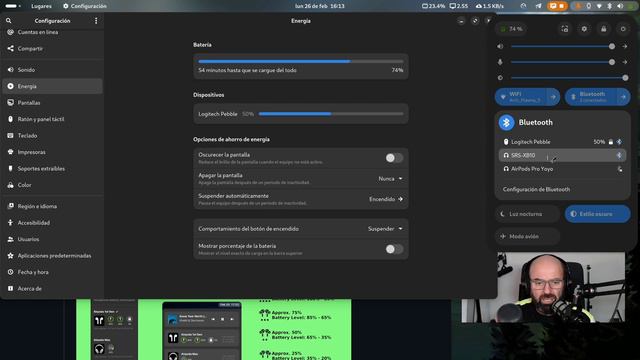Expand output volume devices arrow

point(624,47)
